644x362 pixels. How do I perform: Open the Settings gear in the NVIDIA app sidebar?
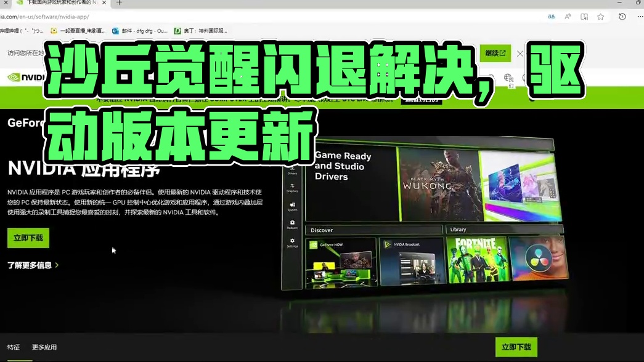pyautogui.click(x=293, y=240)
